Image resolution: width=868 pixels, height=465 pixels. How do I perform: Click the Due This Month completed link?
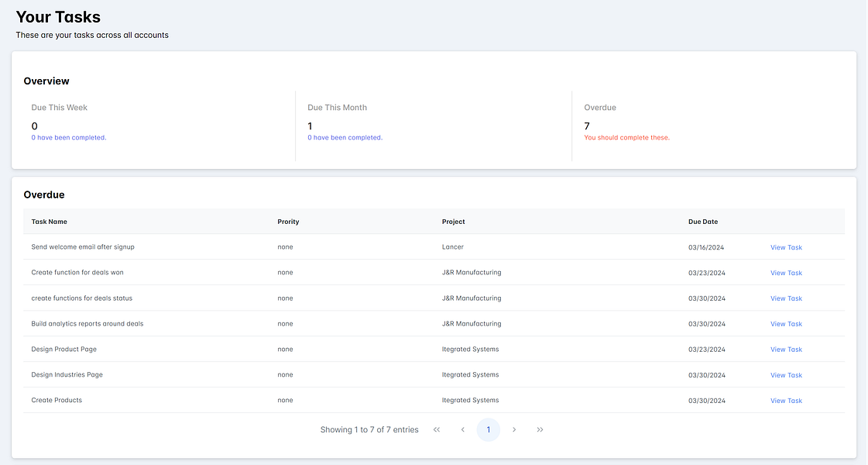tap(345, 137)
